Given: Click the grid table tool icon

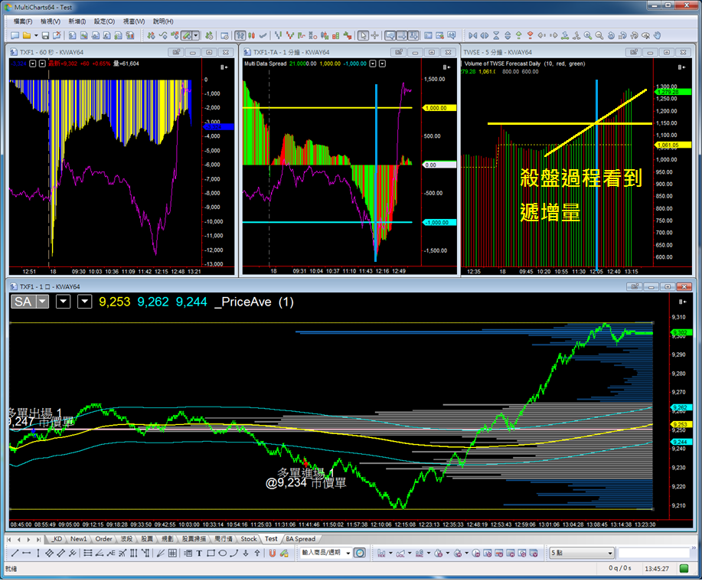Looking at the screenshot, I should pos(172,553).
